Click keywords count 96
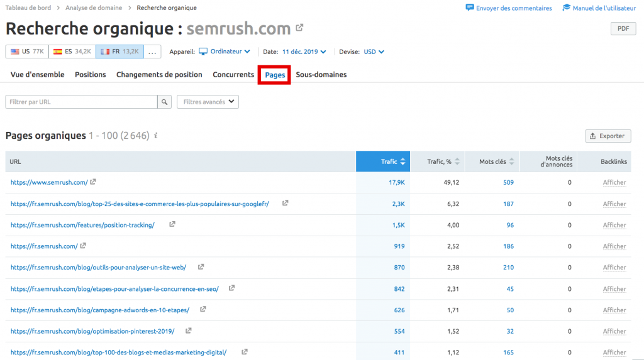644x360 pixels. [x=510, y=225]
